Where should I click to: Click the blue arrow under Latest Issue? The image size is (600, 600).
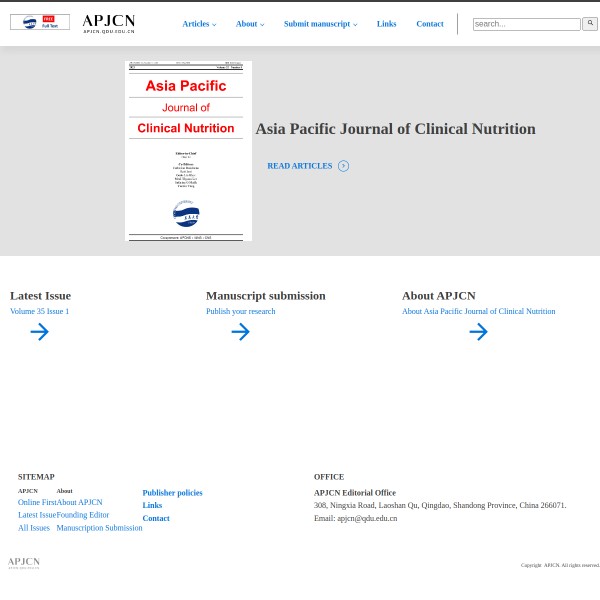(39, 332)
